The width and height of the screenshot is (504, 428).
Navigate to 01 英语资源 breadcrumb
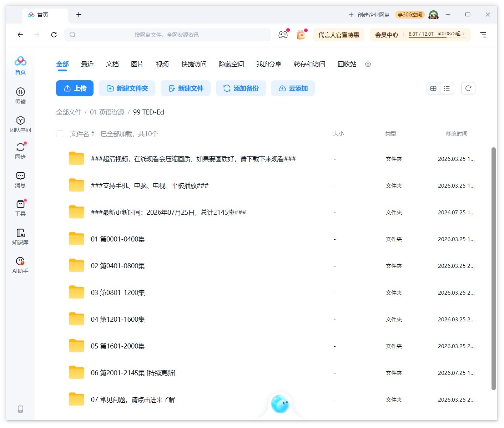click(x=107, y=112)
